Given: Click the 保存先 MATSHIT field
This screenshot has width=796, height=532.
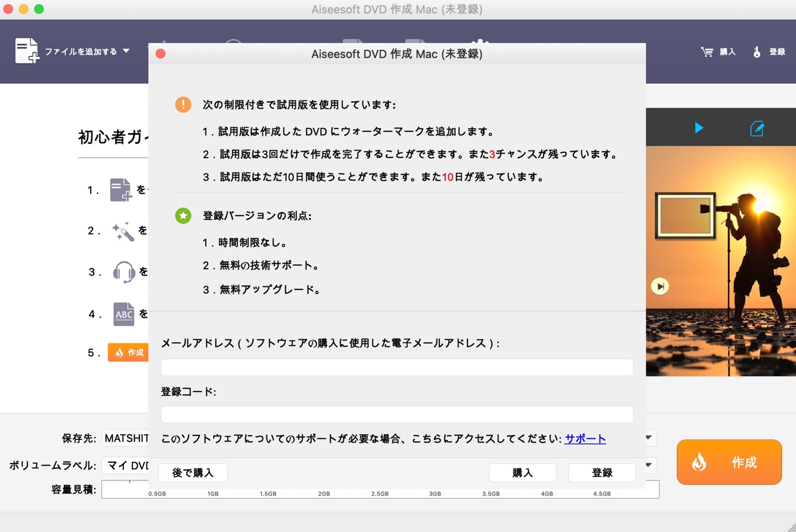Looking at the screenshot, I should click(125, 438).
